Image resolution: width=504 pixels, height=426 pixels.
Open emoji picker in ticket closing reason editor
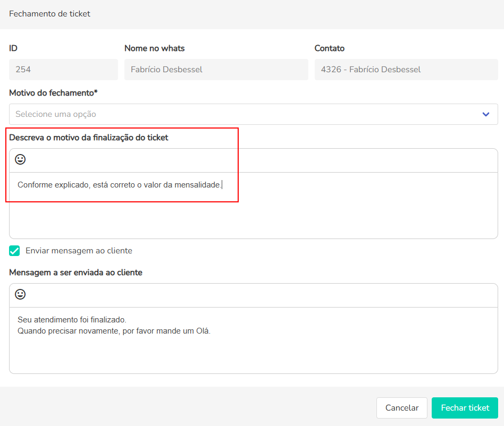[x=20, y=159]
